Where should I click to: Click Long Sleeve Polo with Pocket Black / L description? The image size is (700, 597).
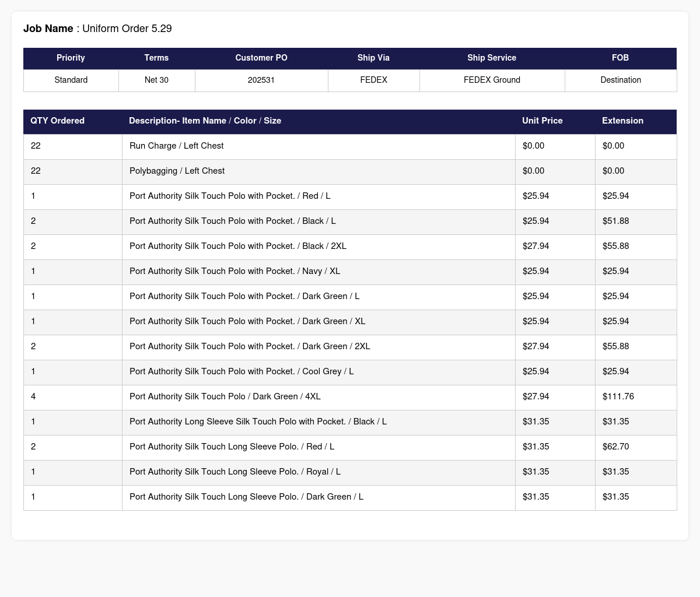258,422
